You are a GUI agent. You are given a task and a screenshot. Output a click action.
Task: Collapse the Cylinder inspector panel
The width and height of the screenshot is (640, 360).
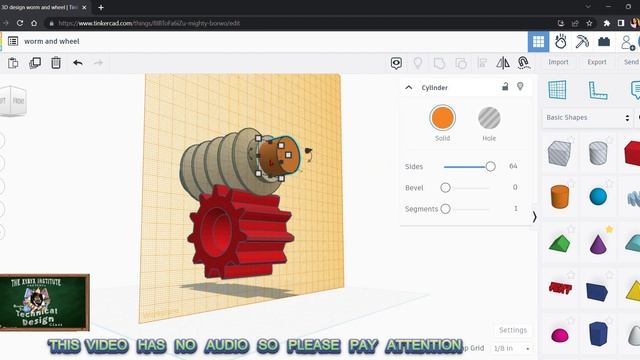click(x=409, y=87)
